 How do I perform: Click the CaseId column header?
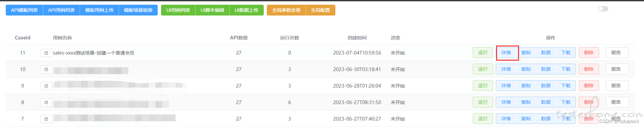coord(23,38)
